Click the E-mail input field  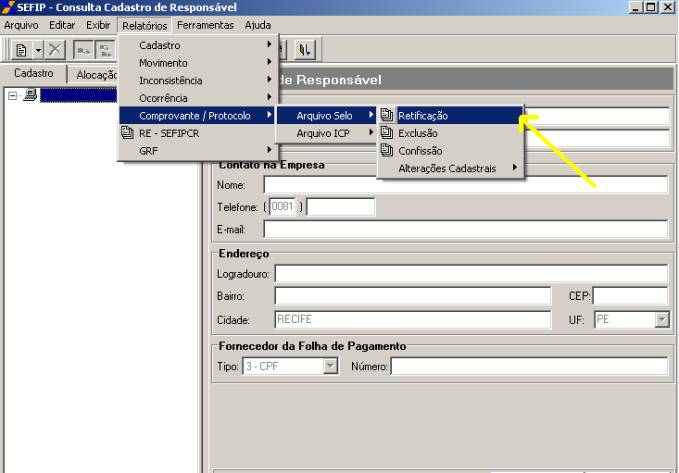[465, 230]
